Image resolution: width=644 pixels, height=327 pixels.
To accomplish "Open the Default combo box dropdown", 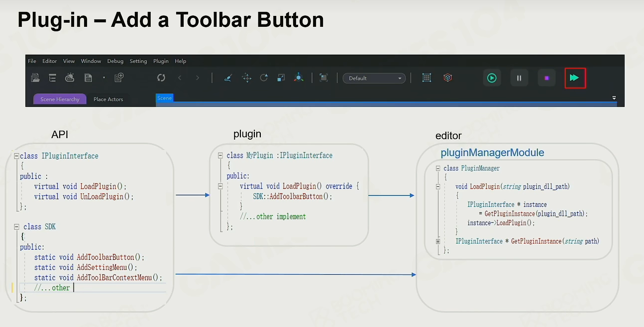I will click(374, 78).
